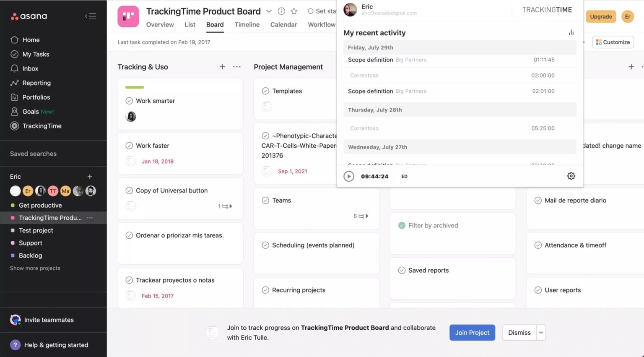Collapse the Asana sidebar
The height and width of the screenshot is (357, 644).
pyautogui.click(x=90, y=16)
